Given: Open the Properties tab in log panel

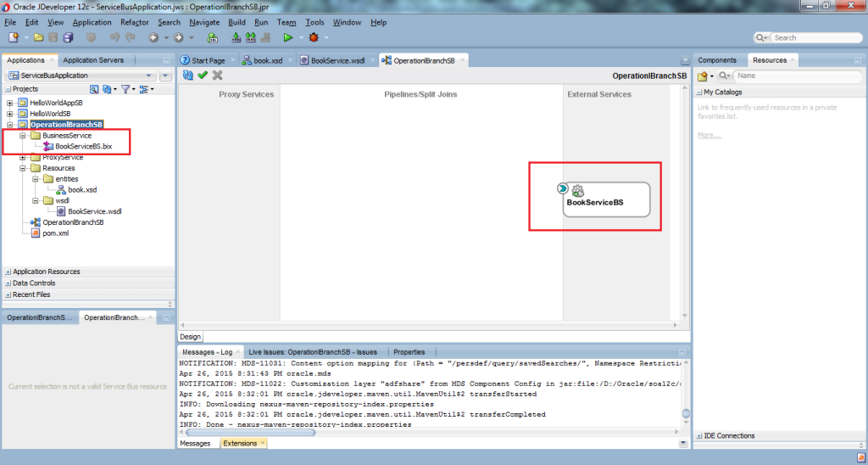Looking at the screenshot, I should click(x=409, y=352).
